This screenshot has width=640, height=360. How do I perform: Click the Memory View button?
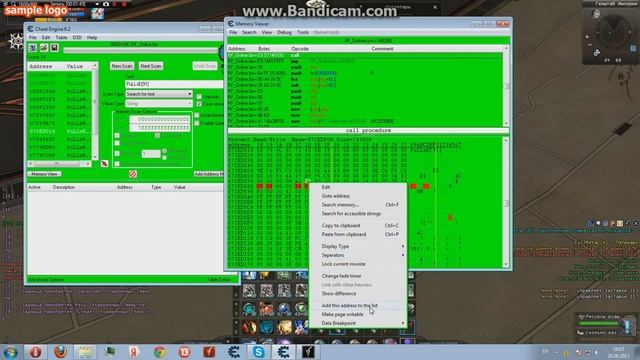click(x=44, y=174)
